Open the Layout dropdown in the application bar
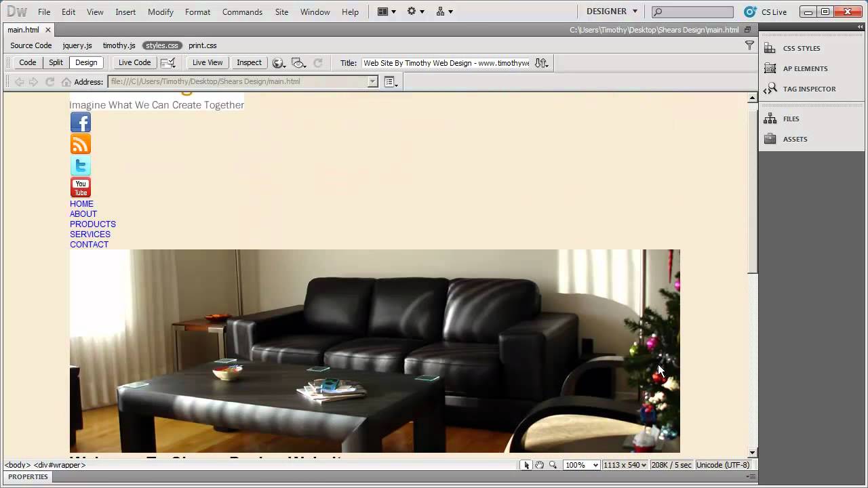This screenshot has width=868, height=488. 387,12
